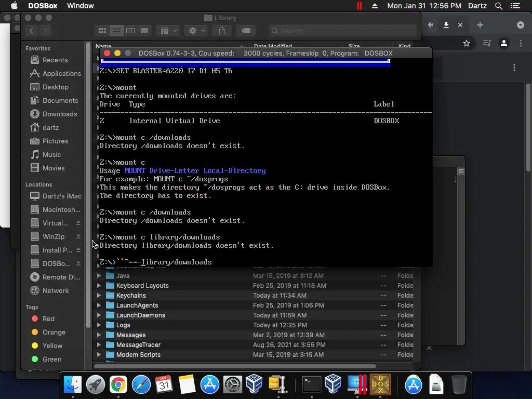
Task: Switch Finder to column view
Action: (130, 31)
